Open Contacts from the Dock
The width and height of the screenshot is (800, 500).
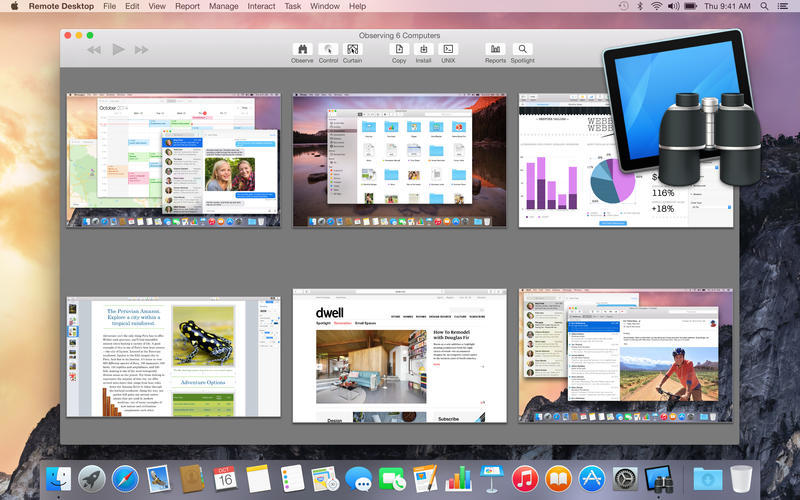coord(192,479)
